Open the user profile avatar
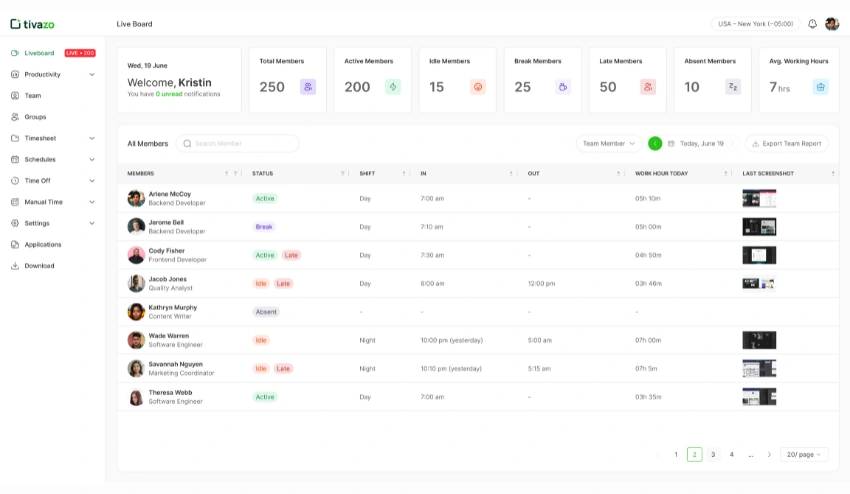Viewport: 850px width, 494px height. tap(832, 24)
